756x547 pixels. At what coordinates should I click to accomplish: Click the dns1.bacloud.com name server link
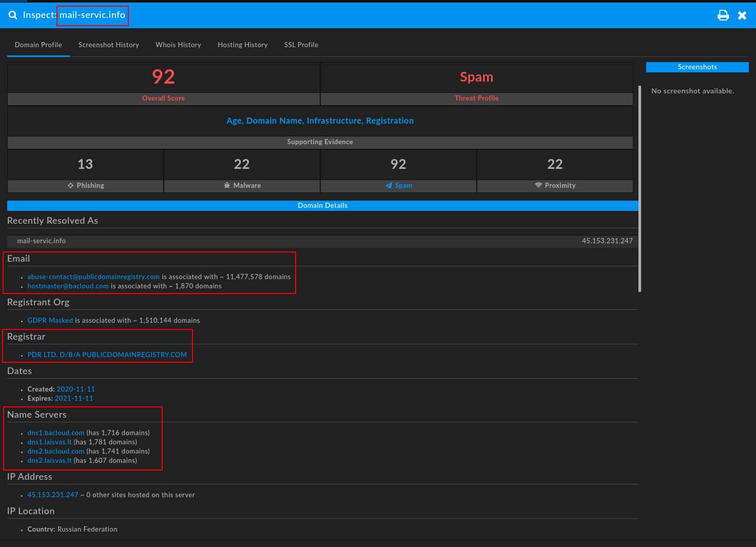click(55, 433)
